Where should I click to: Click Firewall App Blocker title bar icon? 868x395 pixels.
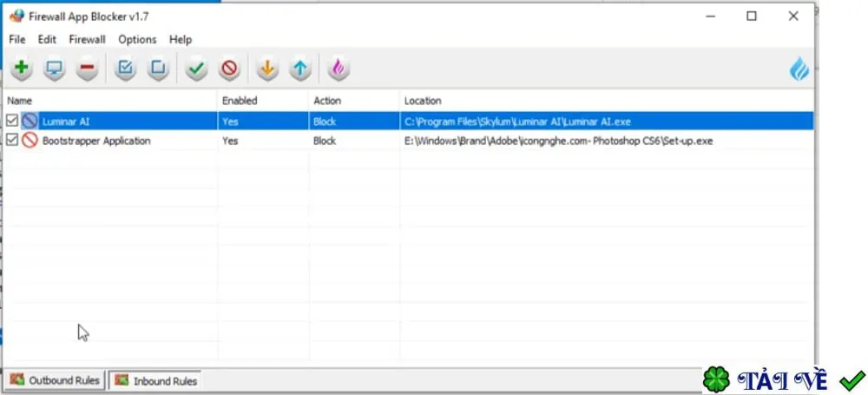coord(17,16)
